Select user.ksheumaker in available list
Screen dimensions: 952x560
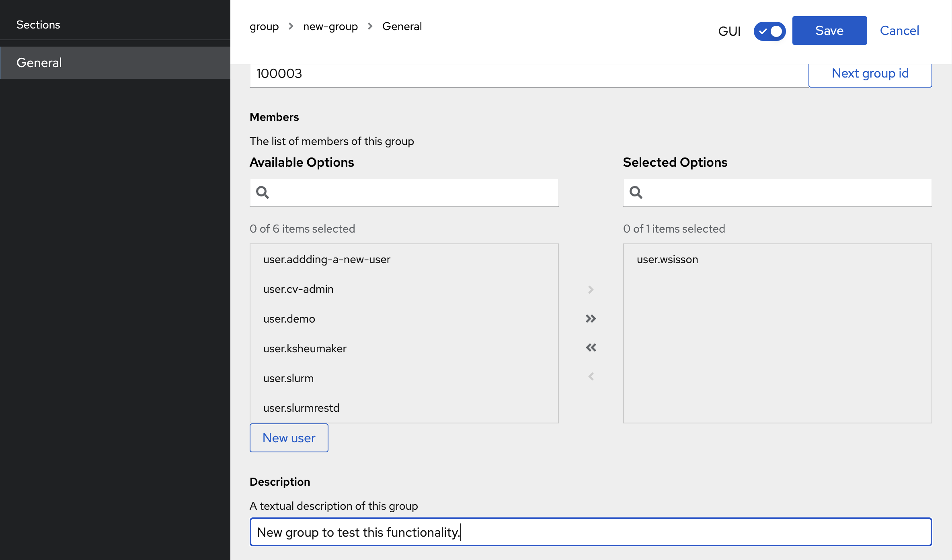click(x=404, y=349)
